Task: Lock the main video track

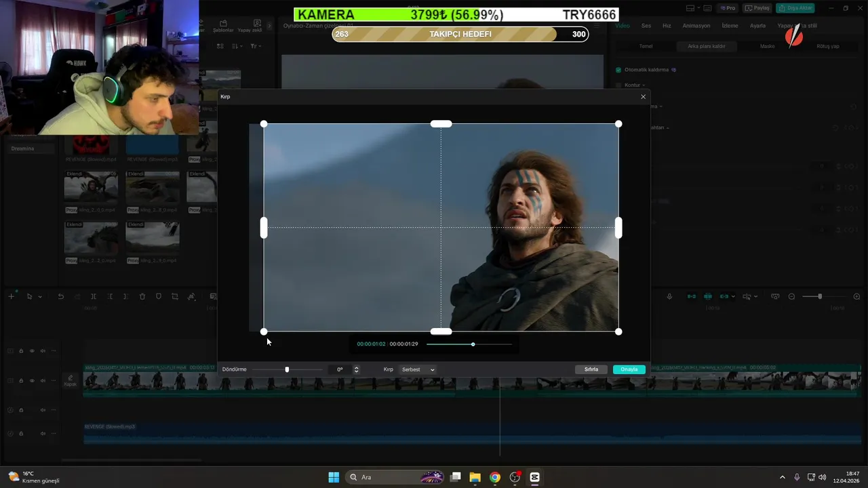Action: click(21, 381)
